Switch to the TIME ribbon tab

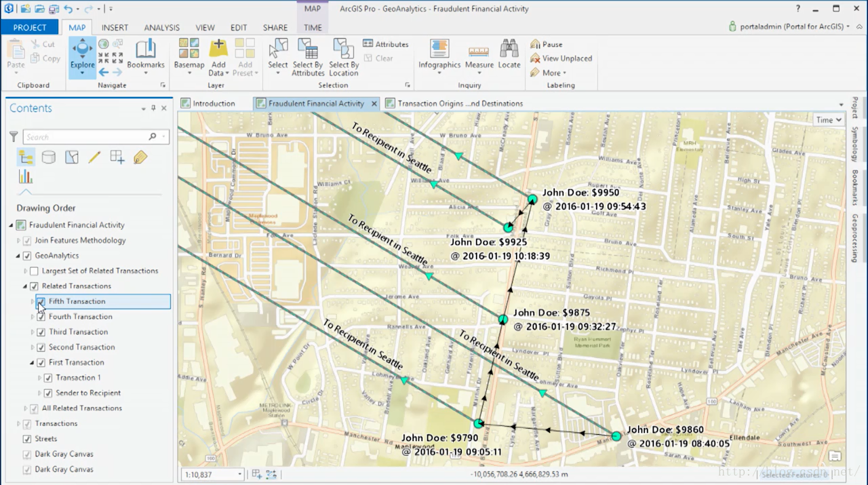click(313, 27)
